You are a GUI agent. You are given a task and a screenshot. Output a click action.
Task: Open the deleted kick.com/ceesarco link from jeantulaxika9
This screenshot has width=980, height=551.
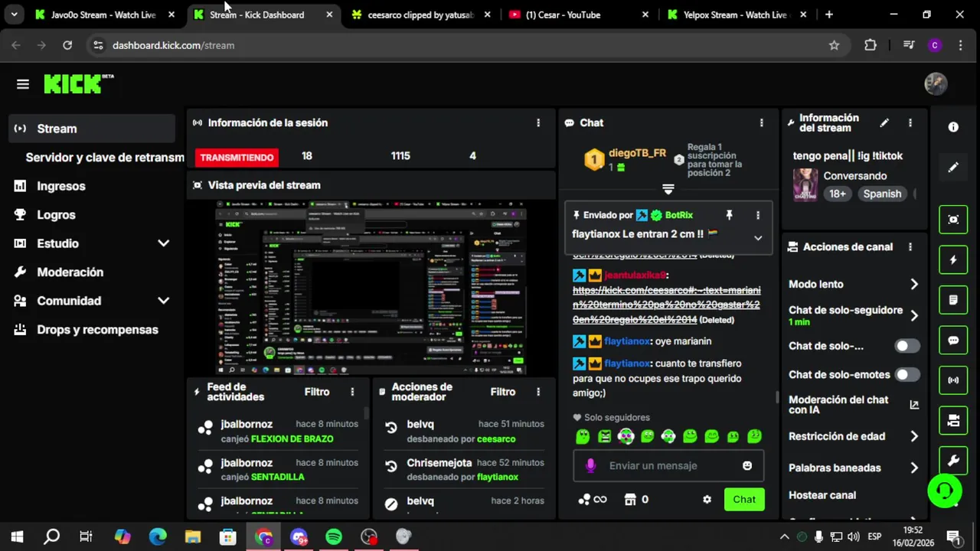666,305
